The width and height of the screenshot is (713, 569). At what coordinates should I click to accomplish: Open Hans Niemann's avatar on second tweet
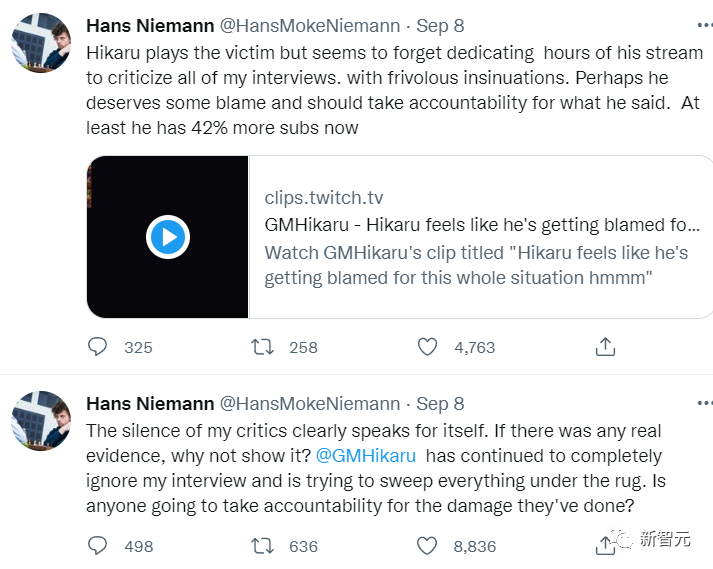[x=41, y=421]
